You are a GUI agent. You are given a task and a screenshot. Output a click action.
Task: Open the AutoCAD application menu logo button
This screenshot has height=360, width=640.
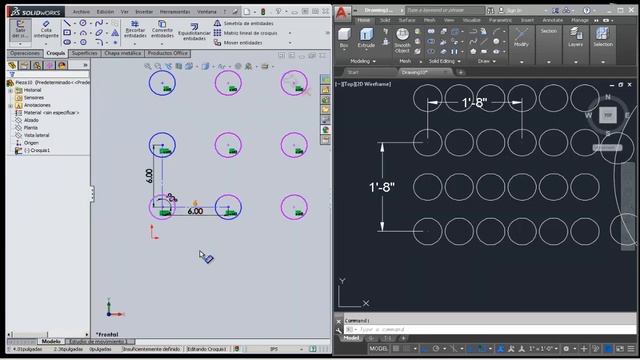pos(342,13)
